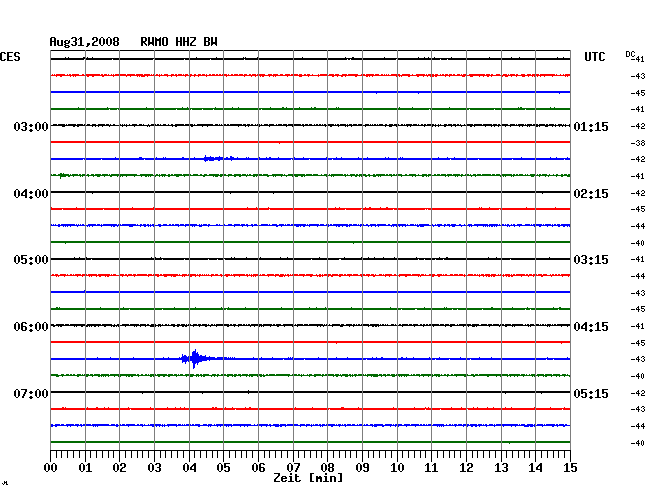Click the 05 minute axis tick label
This screenshot has width=650, height=494.
[x=223, y=467]
